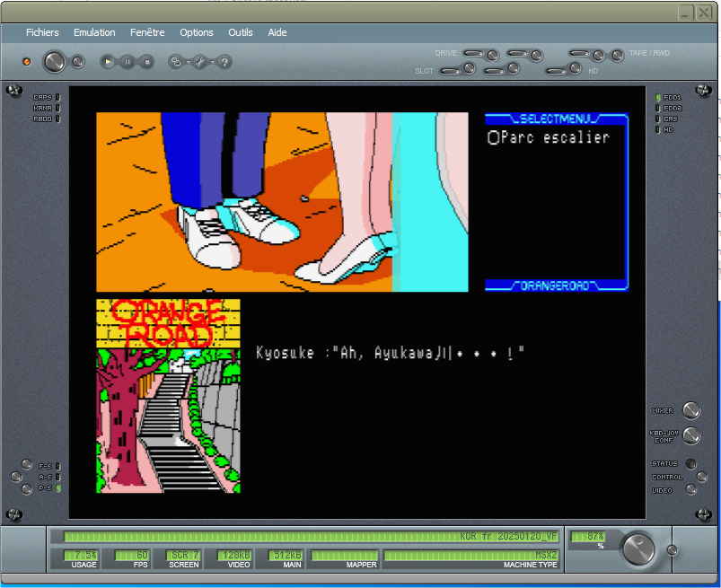Screen dimensions: 721x588
Task: Minimize the emulator window
Action: [x=685, y=13]
